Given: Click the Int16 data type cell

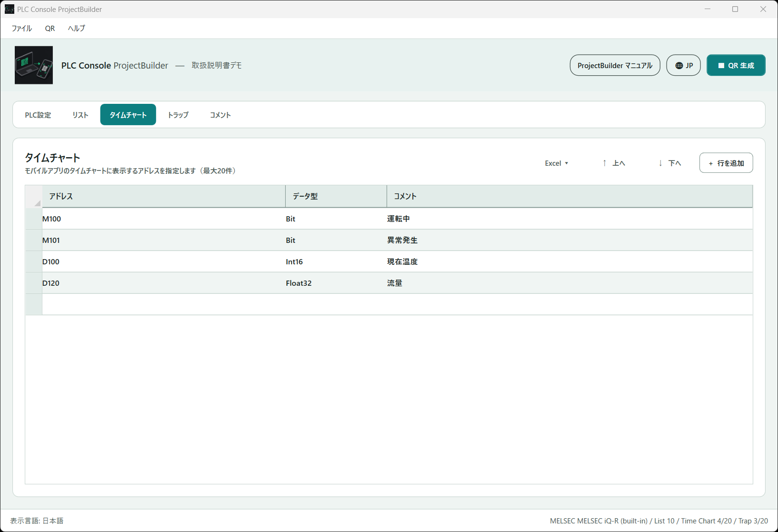Looking at the screenshot, I should 336,261.
